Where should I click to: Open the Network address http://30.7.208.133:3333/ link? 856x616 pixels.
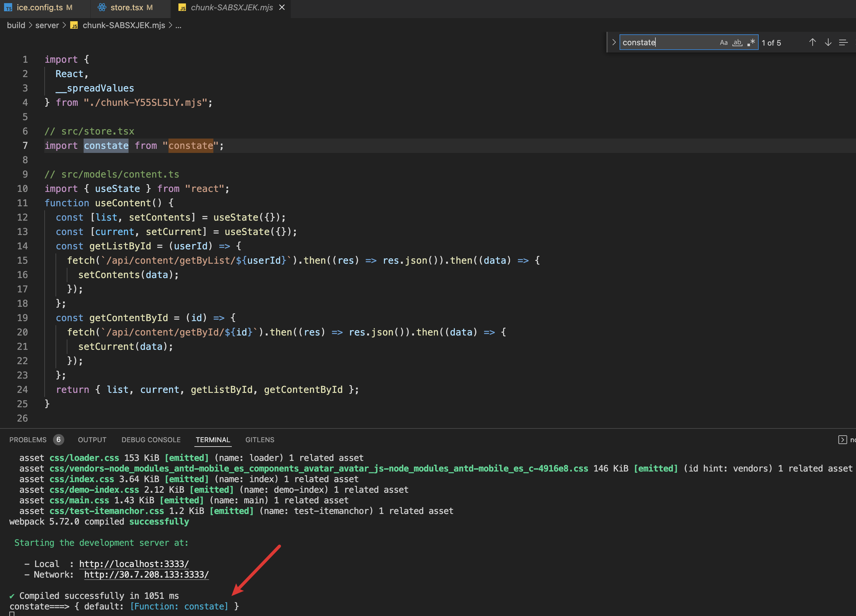coord(146,574)
